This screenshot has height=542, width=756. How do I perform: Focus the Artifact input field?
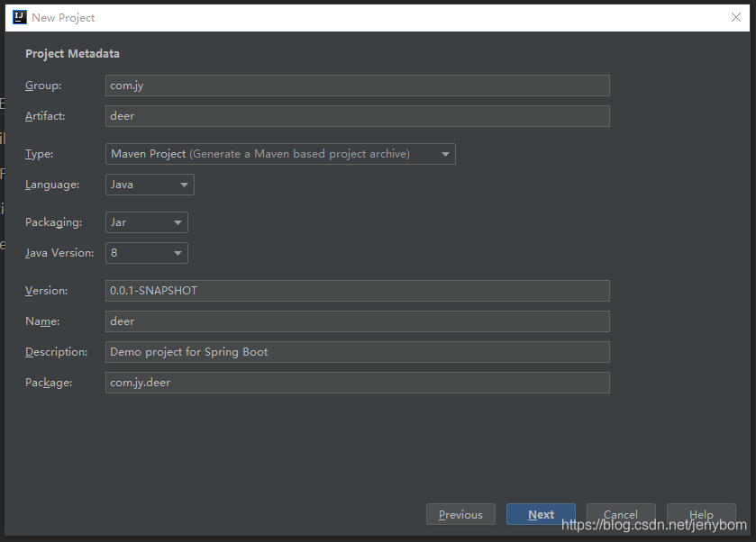(357, 116)
